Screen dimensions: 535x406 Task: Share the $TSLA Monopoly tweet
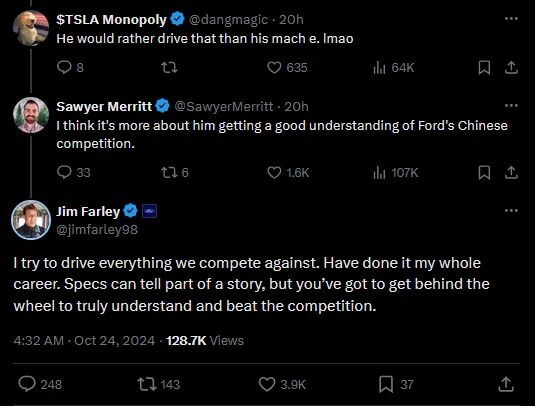(511, 68)
